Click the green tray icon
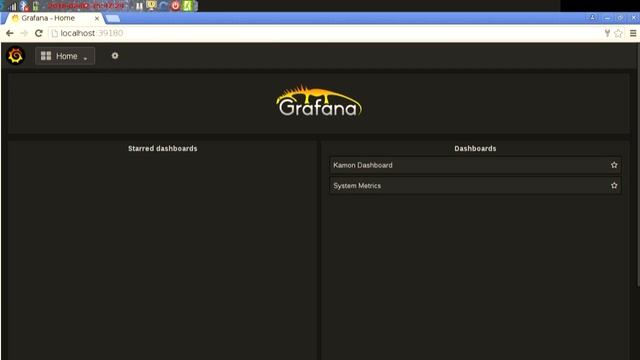 (188, 6)
